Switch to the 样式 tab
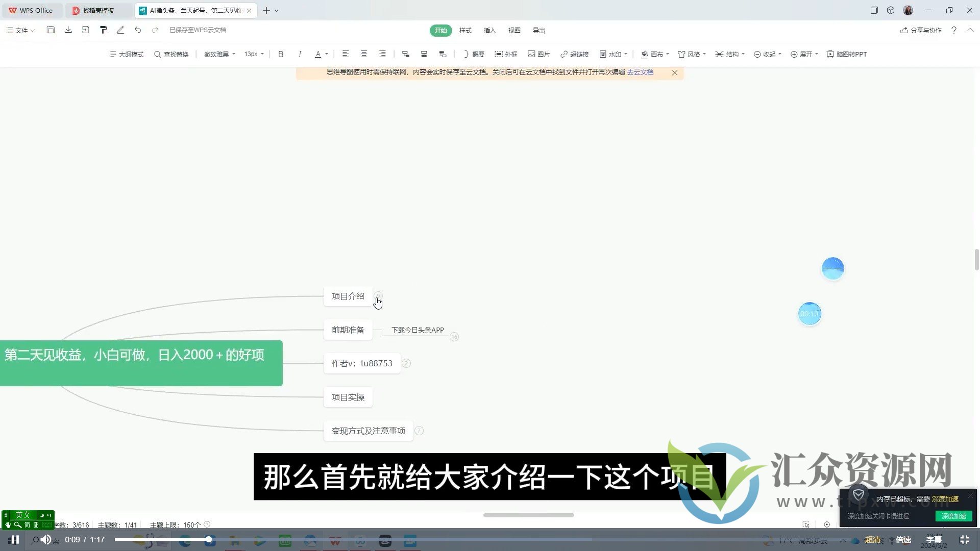 coord(465,31)
